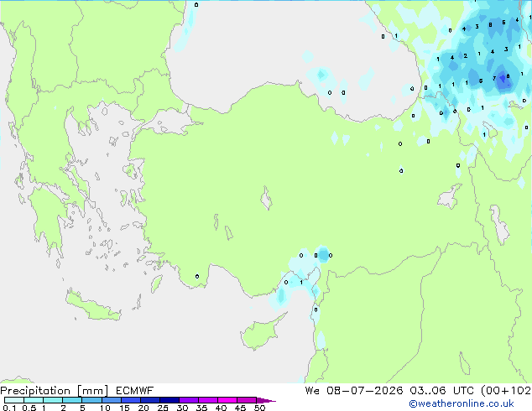Click the 35–40 mm legend swatch
The width and height of the screenshot is (532, 411).
(207, 400)
